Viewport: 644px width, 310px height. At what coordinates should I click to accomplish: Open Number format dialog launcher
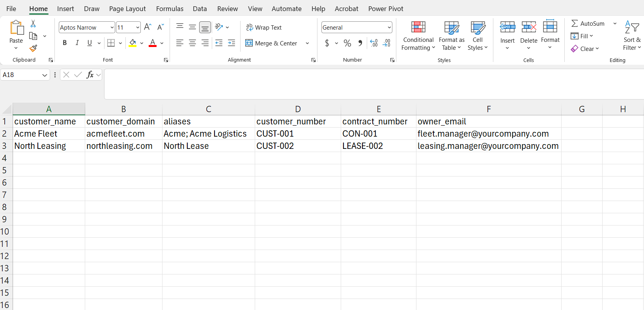(392, 60)
